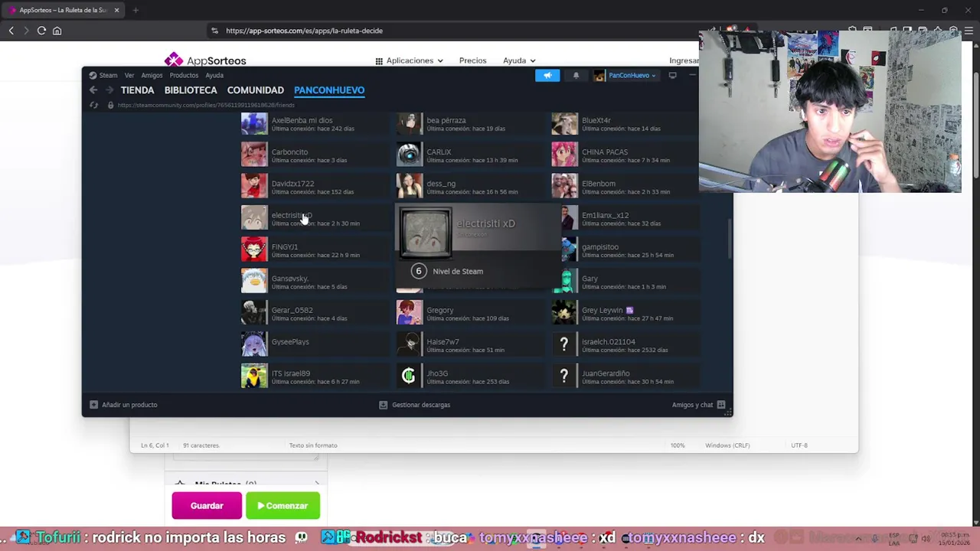The width and height of the screenshot is (980, 551).
Task: Open Gansøvsky friend avatar
Action: pos(254,281)
